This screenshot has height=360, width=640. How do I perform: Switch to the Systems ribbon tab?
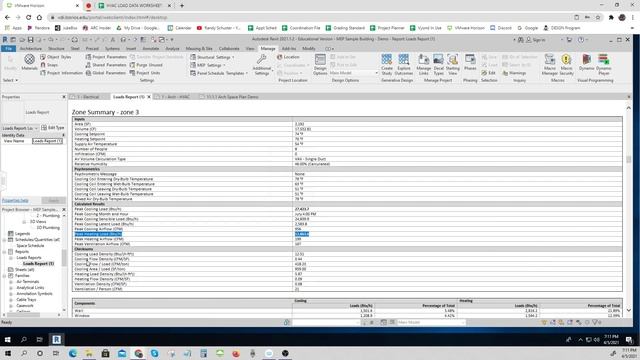pos(112,49)
